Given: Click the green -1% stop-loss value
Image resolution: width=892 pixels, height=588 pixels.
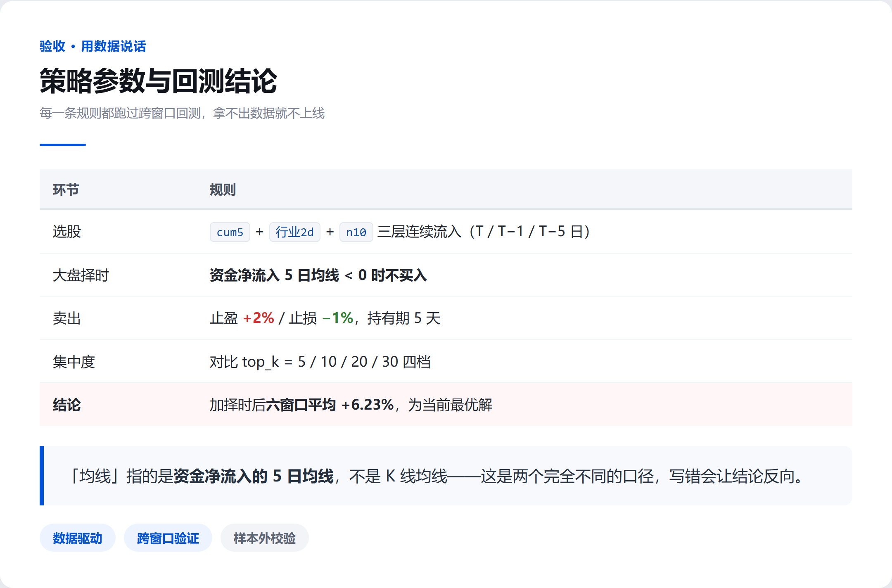Looking at the screenshot, I should pos(337,318).
